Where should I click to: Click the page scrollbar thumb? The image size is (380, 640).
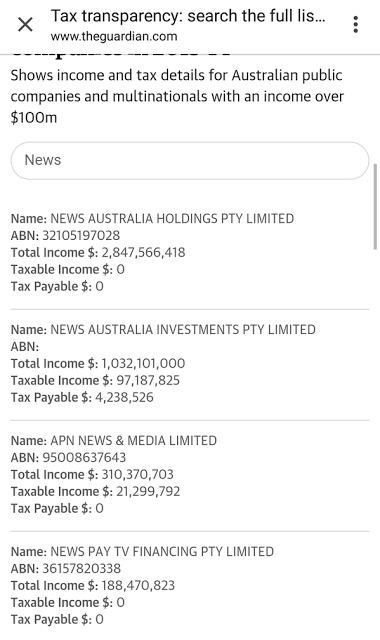[x=375, y=206]
